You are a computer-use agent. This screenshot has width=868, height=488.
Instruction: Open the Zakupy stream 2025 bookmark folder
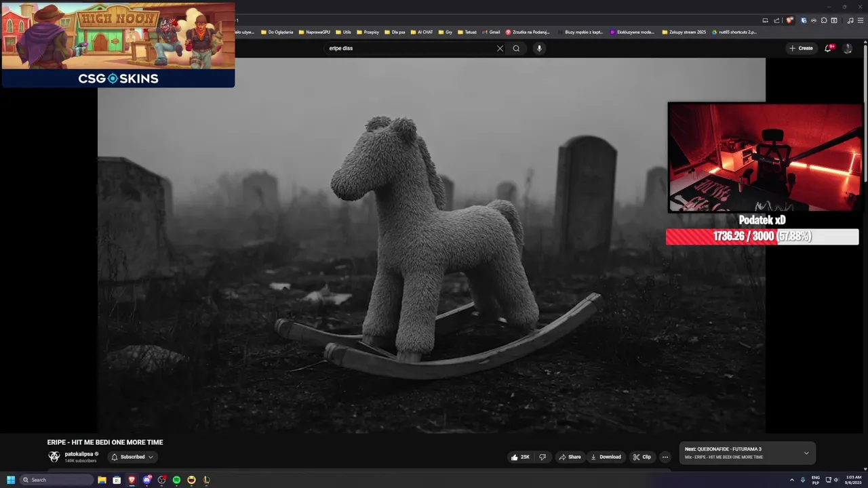pos(684,32)
